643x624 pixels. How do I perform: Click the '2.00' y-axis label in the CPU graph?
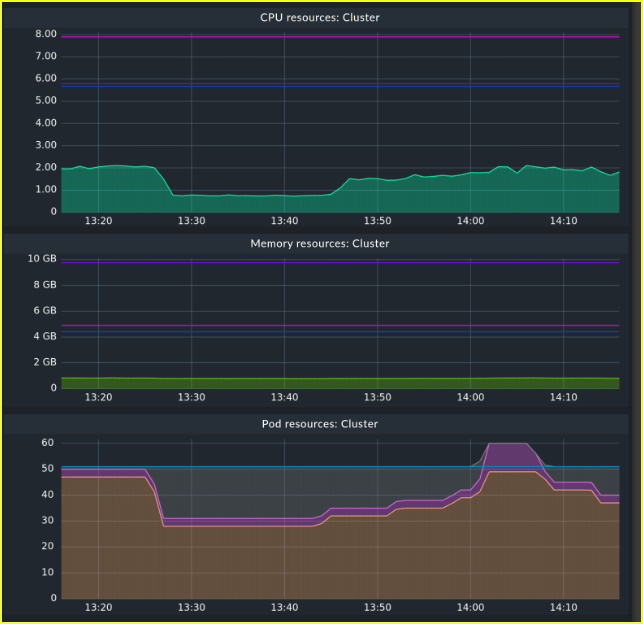point(46,167)
